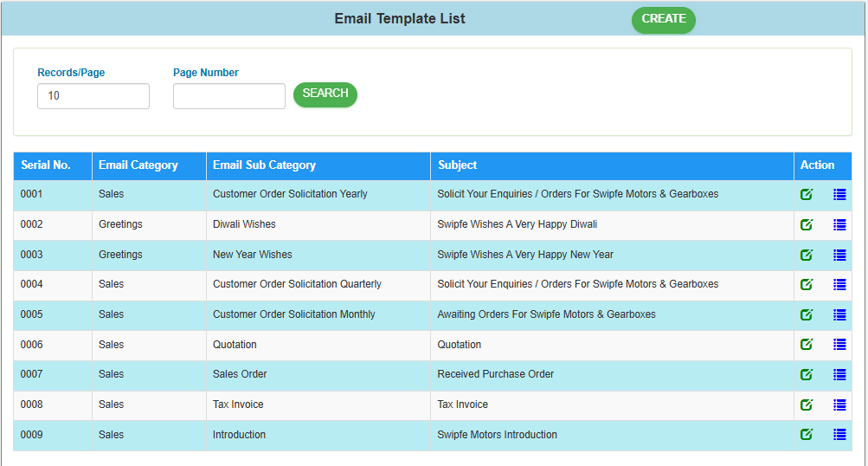Select the Email Category column header
Image resolution: width=868 pixels, height=466 pixels.
click(x=138, y=165)
